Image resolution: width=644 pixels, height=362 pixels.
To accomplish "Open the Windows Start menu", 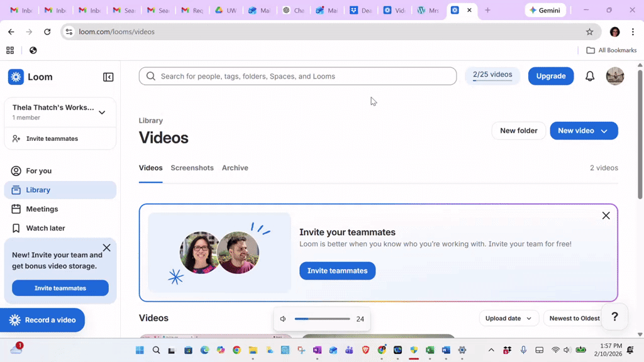I will pyautogui.click(x=140, y=350).
